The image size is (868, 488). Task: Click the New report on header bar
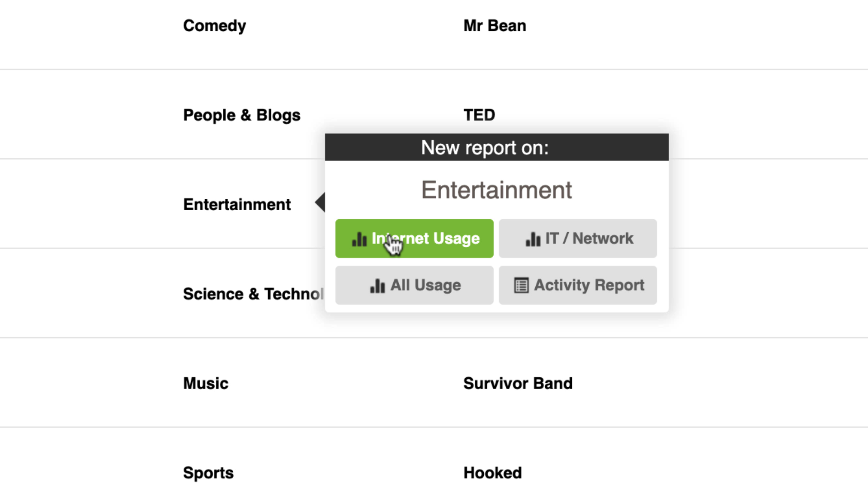(496, 147)
